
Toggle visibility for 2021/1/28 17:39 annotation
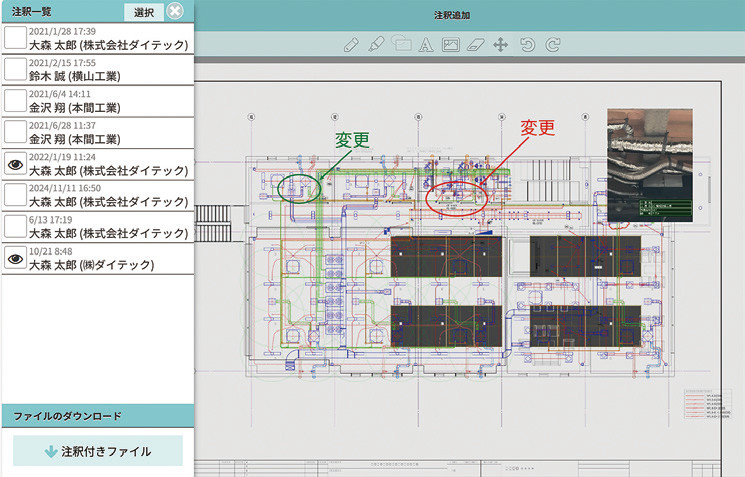click(16, 38)
